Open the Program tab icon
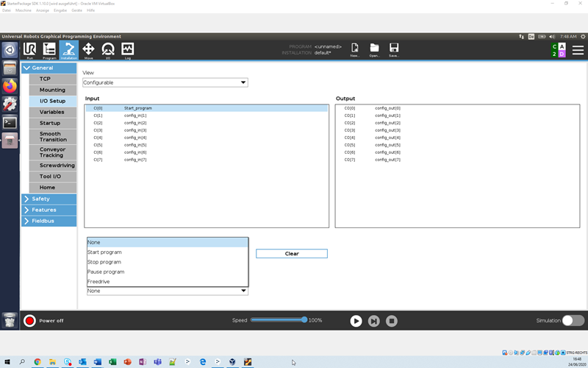Viewport: 588px width, 368px height. (x=49, y=50)
